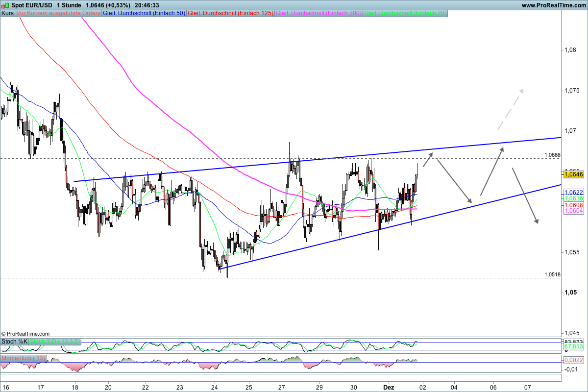Select the Stoch %D (13,3,5) indicator label
Viewport: 588px width, 392px height.
click(x=55, y=341)
